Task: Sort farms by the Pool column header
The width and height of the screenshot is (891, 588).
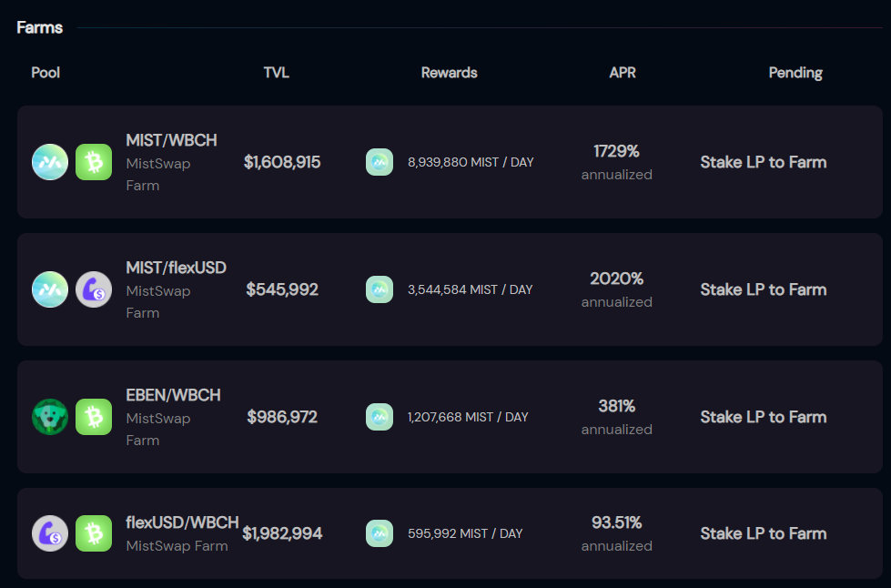Action: click(x=46, y=73)
